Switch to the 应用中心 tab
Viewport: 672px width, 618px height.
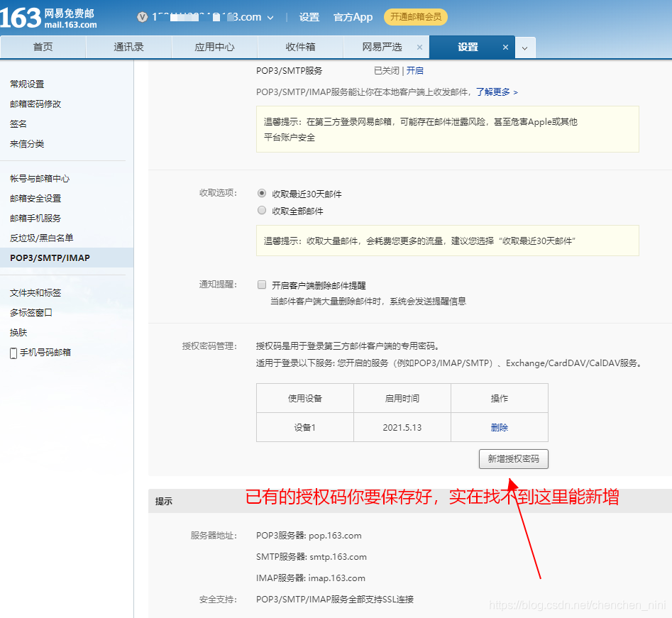(x=214, y=47)
